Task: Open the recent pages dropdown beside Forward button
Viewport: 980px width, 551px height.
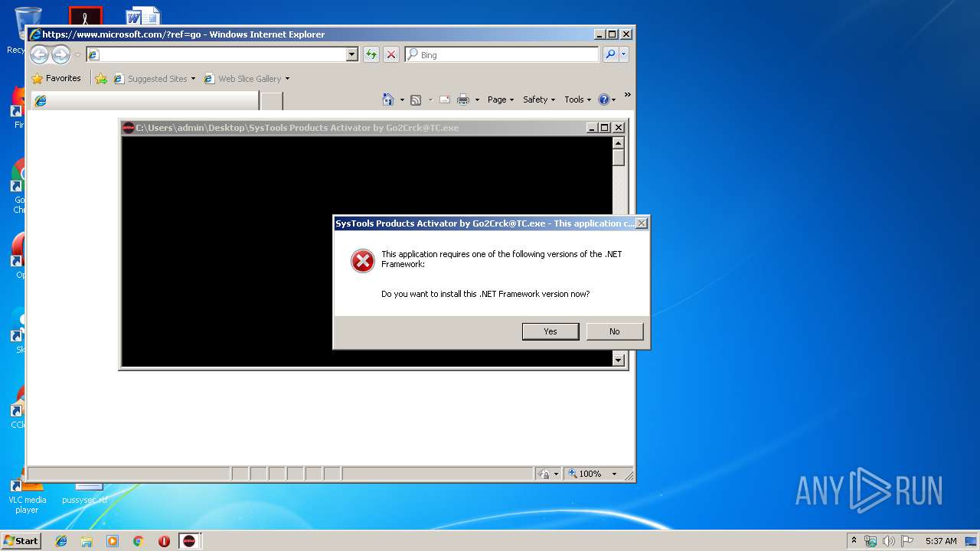Action: click(77, 55)
